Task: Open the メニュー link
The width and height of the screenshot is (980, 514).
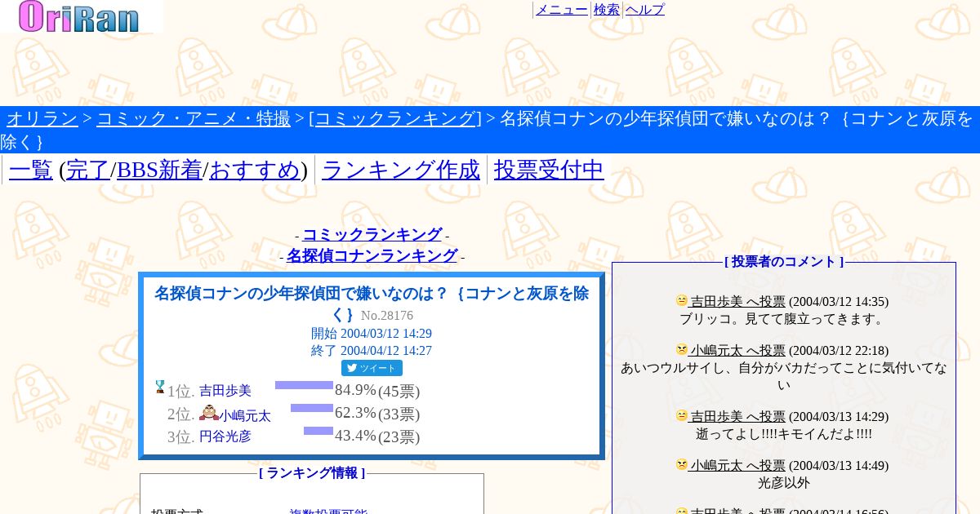Action: tap(561, 10)
